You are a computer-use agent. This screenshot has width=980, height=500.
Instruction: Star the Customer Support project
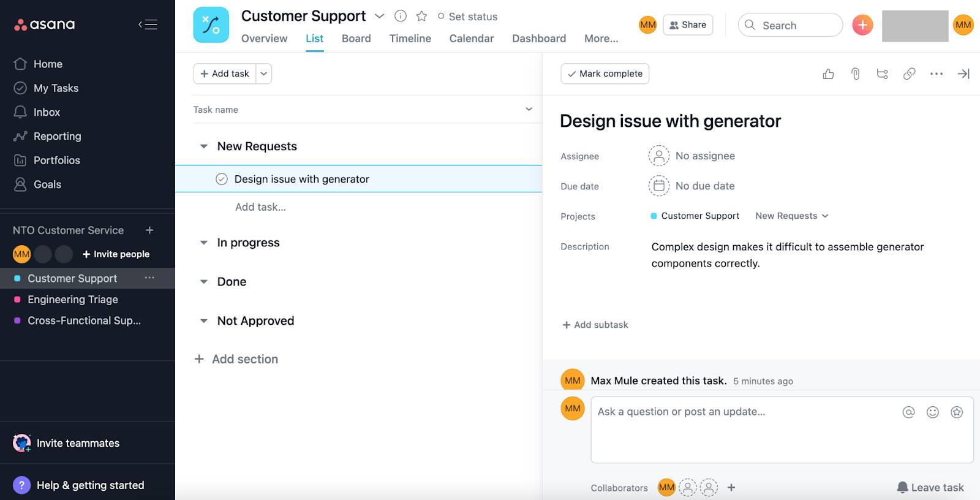click(421, 16)
